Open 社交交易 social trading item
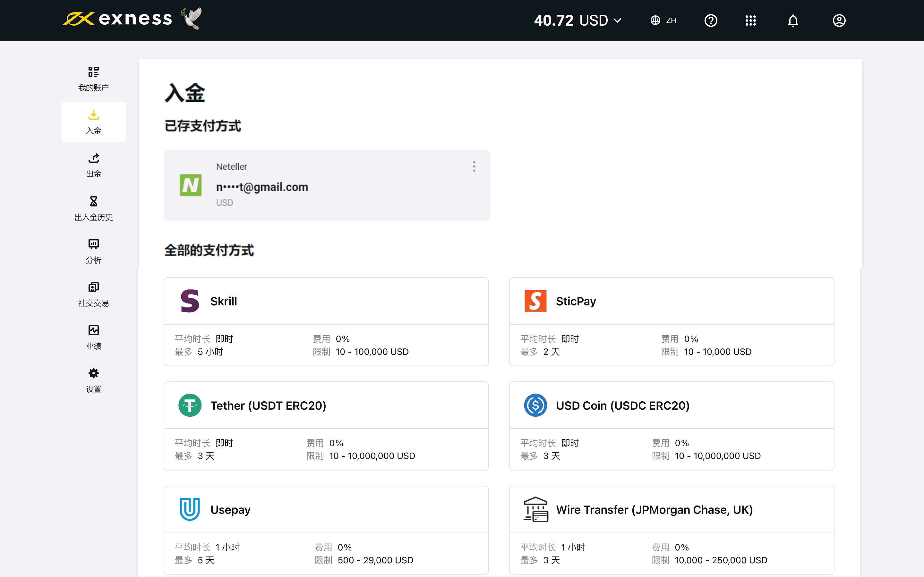 point(94,294)
